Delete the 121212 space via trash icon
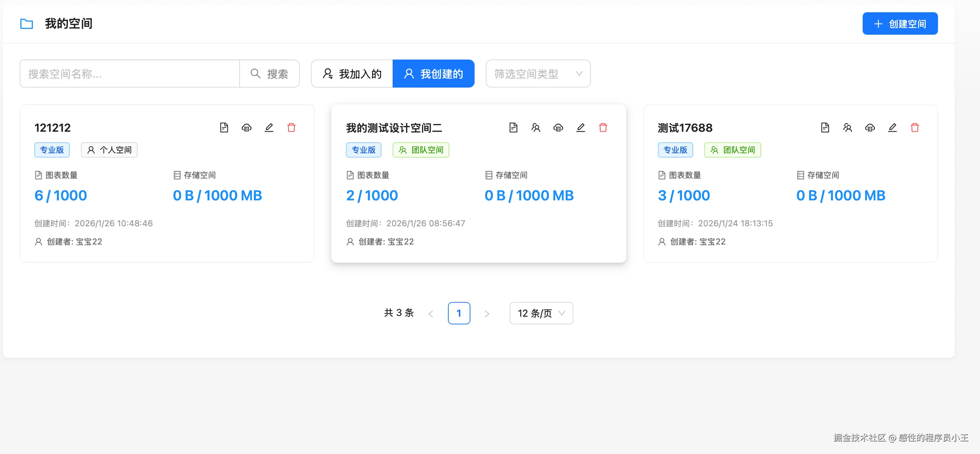 [x=291, y=128]
